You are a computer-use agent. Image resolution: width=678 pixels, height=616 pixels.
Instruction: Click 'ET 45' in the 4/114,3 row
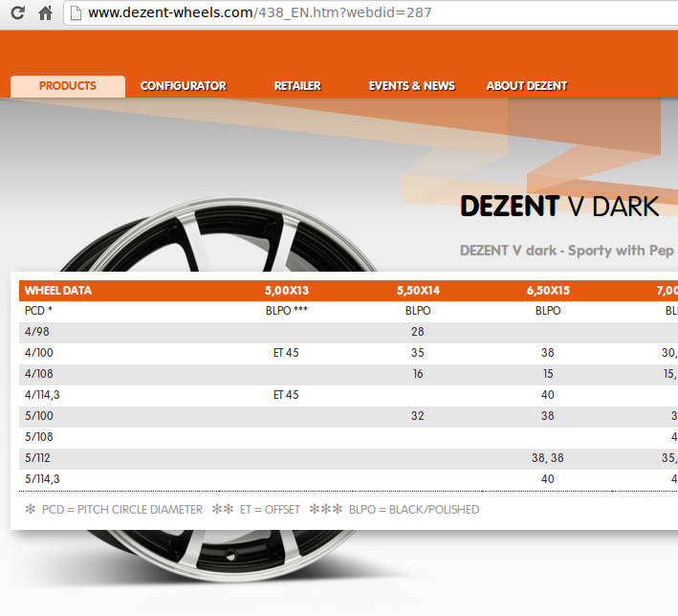(286, 395)
